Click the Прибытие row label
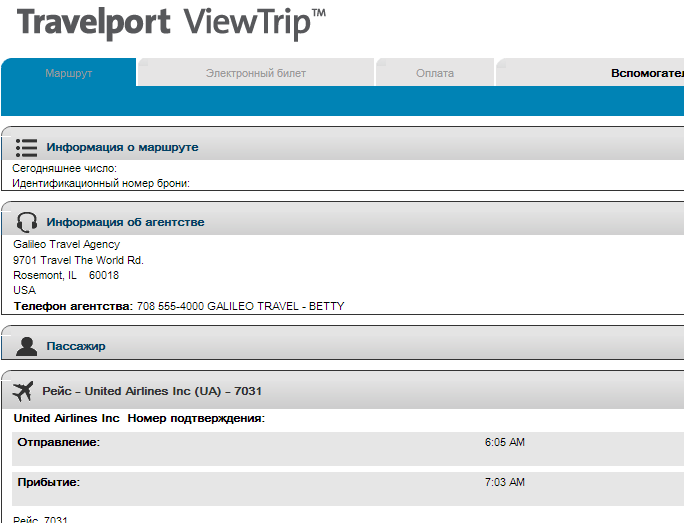This screenshot has height=523, width=684. pyautogui.click(x=49, y=482)
